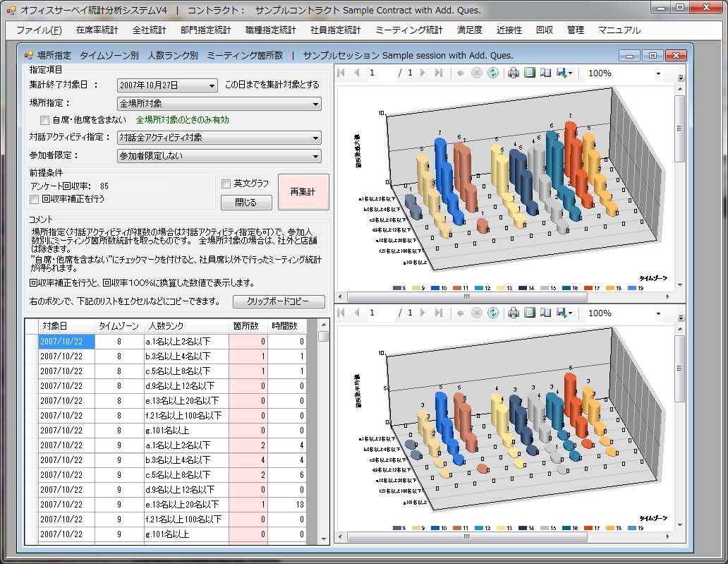728x564 pixels.
Task: Open 満足度 menu
Action: coord(469,30)
